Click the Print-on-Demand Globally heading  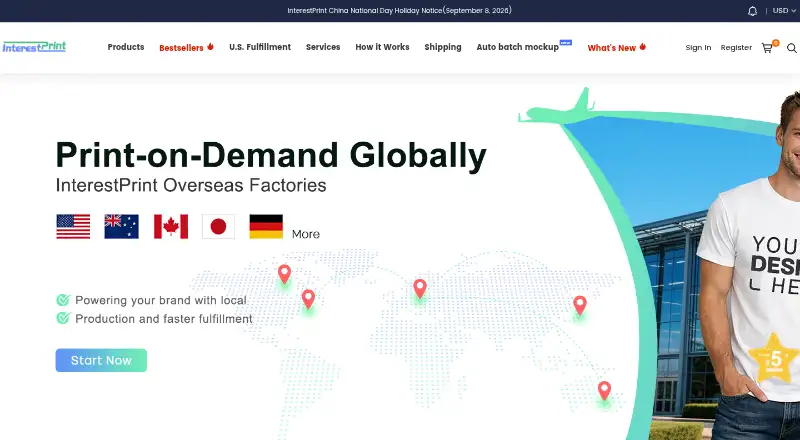coord(271,155)
